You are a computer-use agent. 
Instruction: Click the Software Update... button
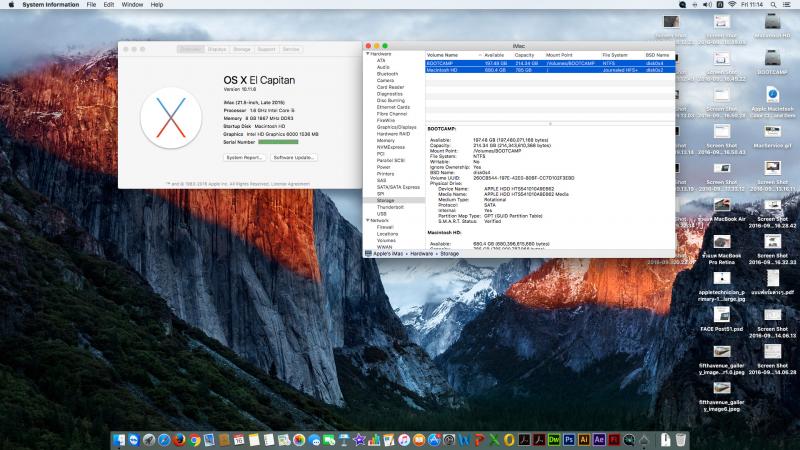[x=293, y=158]
